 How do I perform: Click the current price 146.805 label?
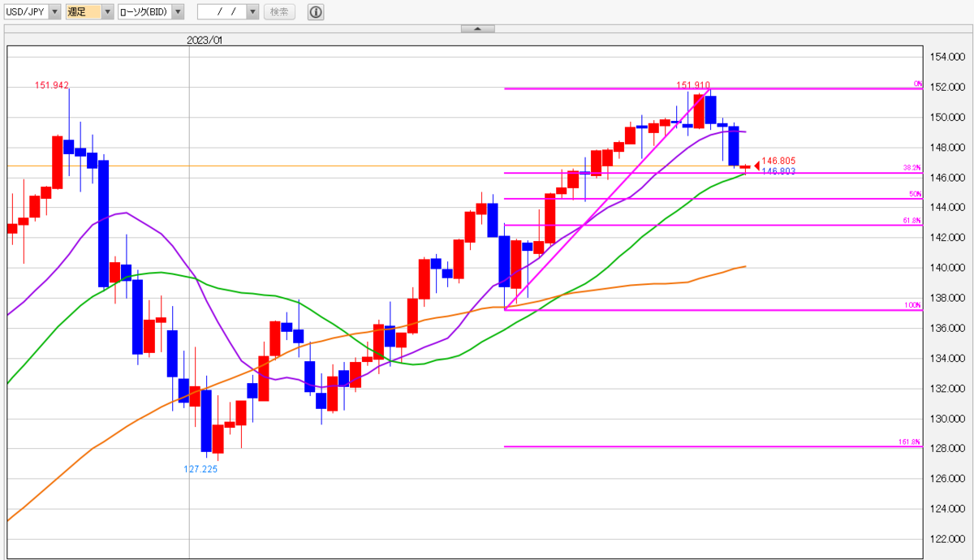coord(778,162)
